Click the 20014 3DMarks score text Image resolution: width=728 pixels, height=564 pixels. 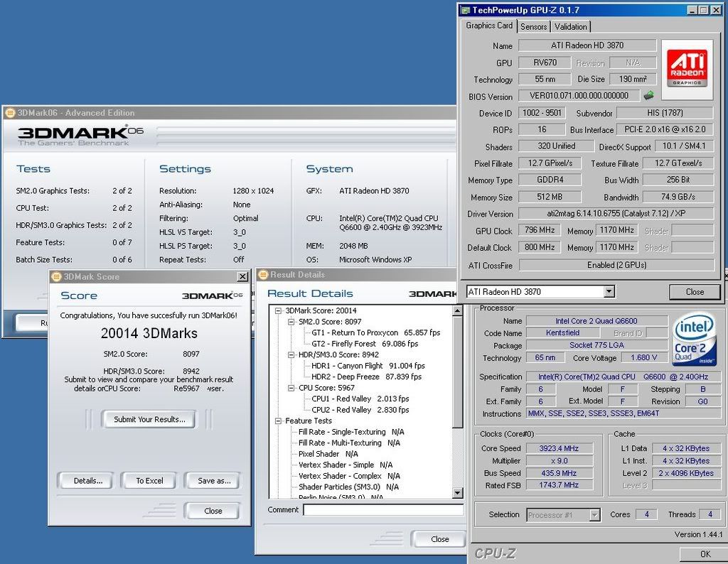click(x=149, y=333)
